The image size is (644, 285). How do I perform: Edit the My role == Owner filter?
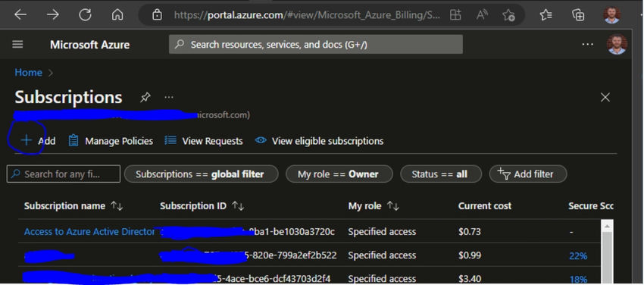(x=339, y=174)
